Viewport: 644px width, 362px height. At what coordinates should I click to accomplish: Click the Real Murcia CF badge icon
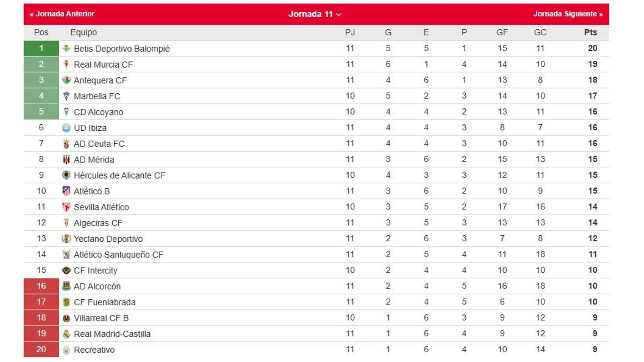pos(66,64)
